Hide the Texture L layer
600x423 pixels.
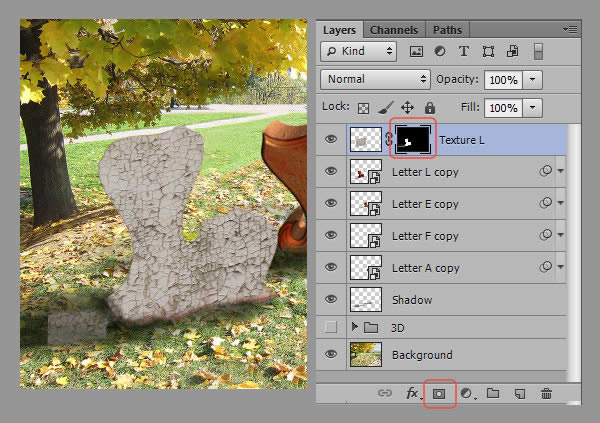tap(332, 140)
